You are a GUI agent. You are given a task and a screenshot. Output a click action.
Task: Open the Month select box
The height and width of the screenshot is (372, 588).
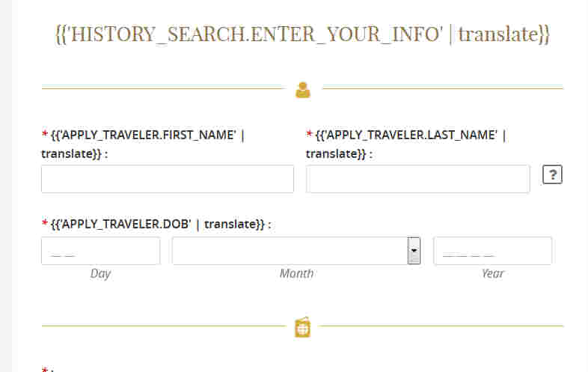click(296, 251)
